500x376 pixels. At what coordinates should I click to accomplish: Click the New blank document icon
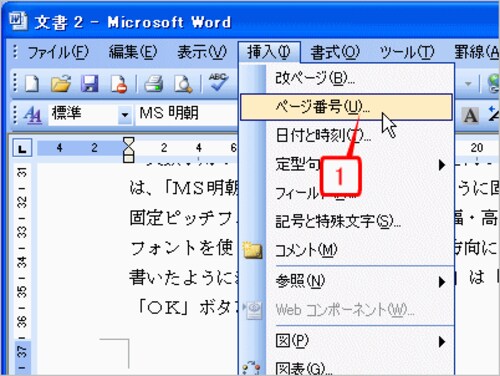(x=32, y=83)
